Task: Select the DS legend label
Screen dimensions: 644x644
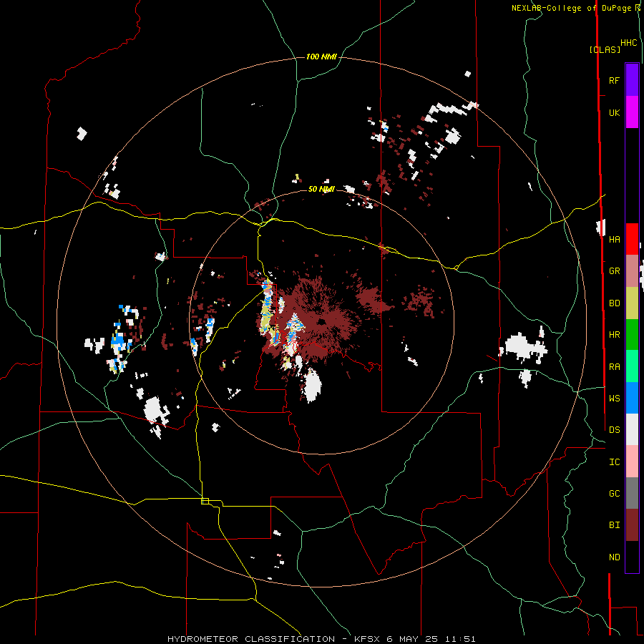Action: point(614,430)
